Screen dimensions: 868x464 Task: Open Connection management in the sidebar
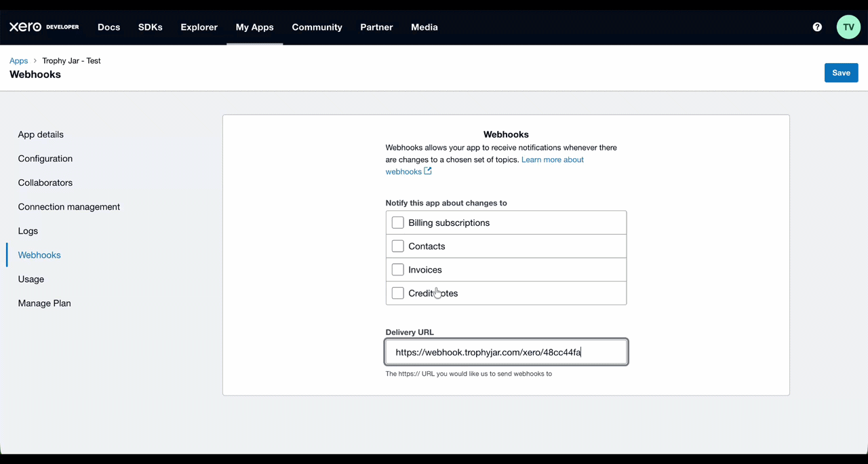tap(69, 207)
